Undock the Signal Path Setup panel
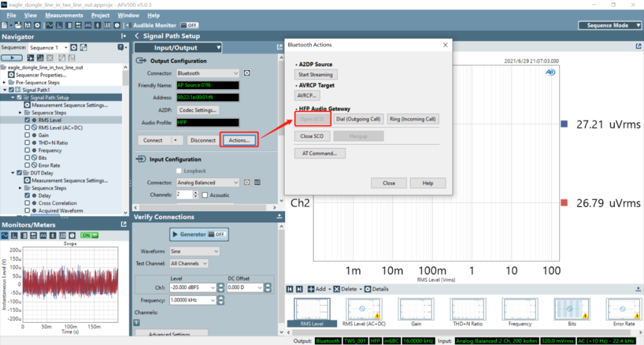 pos(280,47)
